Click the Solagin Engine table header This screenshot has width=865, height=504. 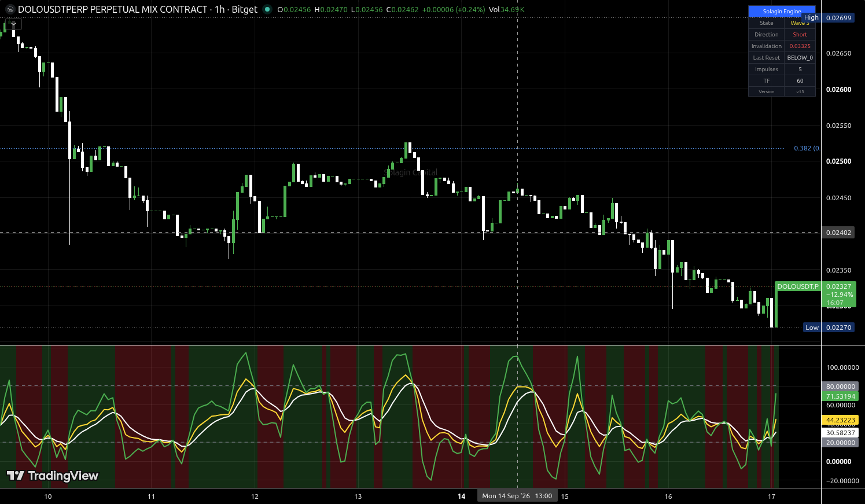pos(782,11)
